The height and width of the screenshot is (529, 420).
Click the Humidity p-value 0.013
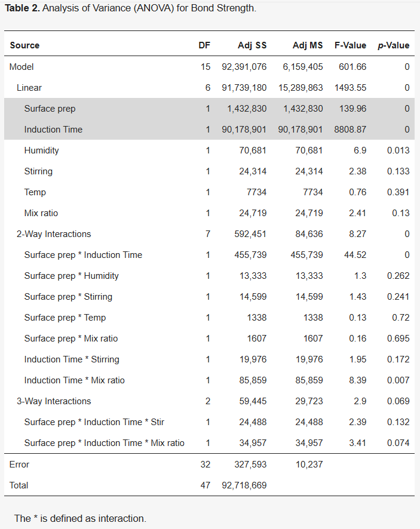398,150
